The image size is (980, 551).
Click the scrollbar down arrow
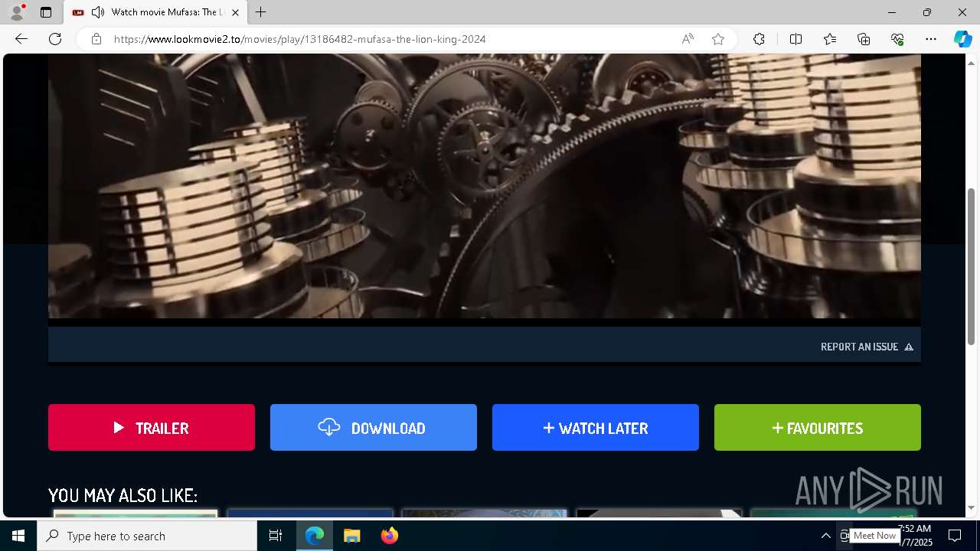pos(972,508)
